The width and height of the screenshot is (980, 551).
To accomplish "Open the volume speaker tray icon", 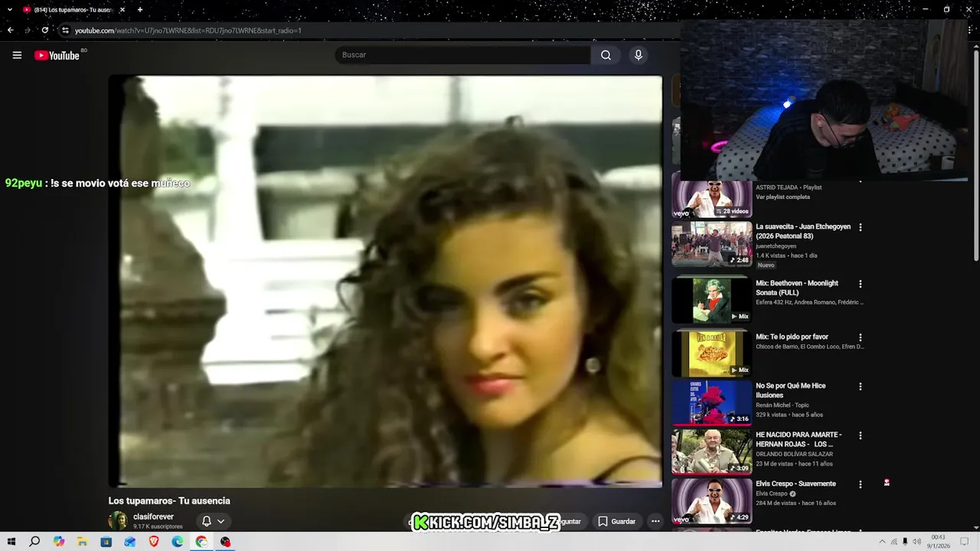I will click(916, 541).
